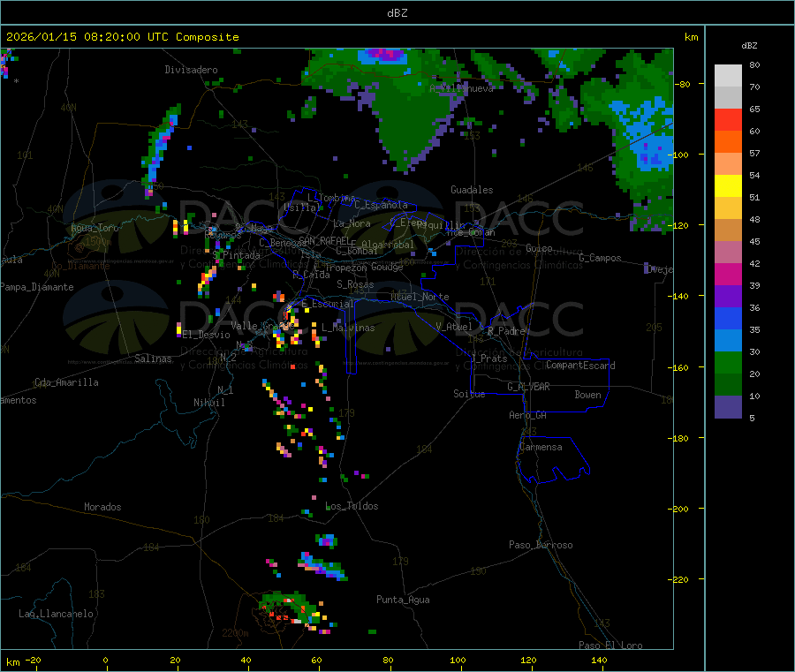The image size is (795, 672).
Task: Click the Paso_Barroso label
Action: tap(541, 545)
